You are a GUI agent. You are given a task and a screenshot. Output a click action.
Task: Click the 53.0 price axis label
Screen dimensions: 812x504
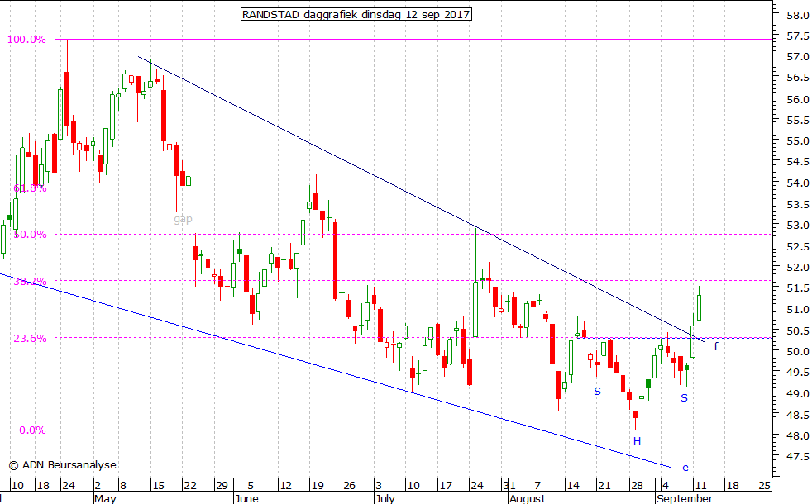pos(797,226)
